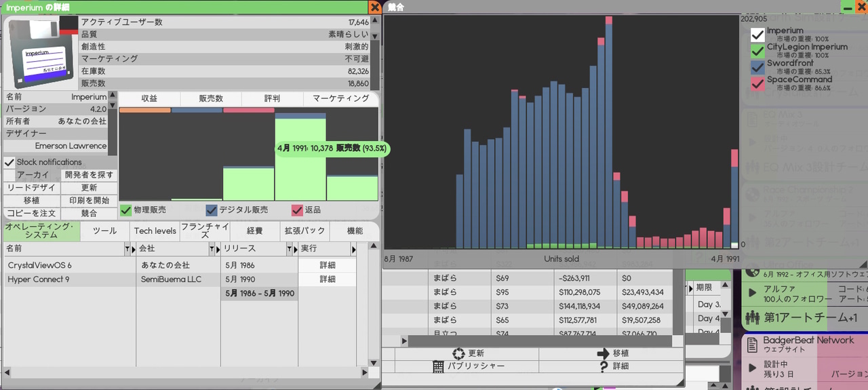The image size is (868, 390).
Task: Open the フランチャイズ tab
Action: coord(205,231)
